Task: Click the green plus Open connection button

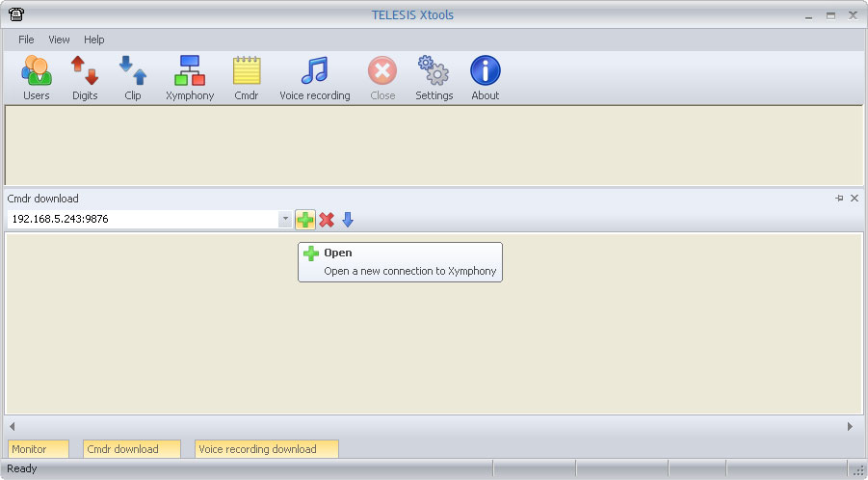Action: pyautogui.click(x=305, y=220)
